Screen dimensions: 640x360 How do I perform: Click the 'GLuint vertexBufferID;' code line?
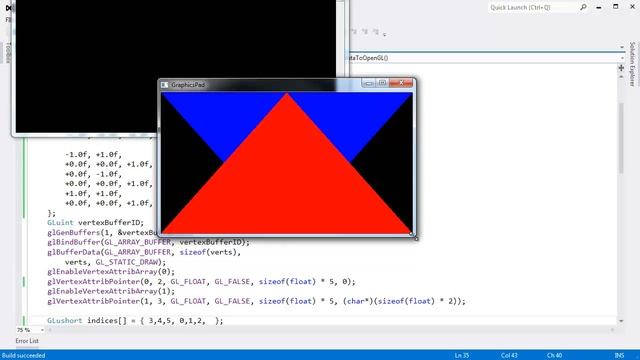[x=96, y=223]
